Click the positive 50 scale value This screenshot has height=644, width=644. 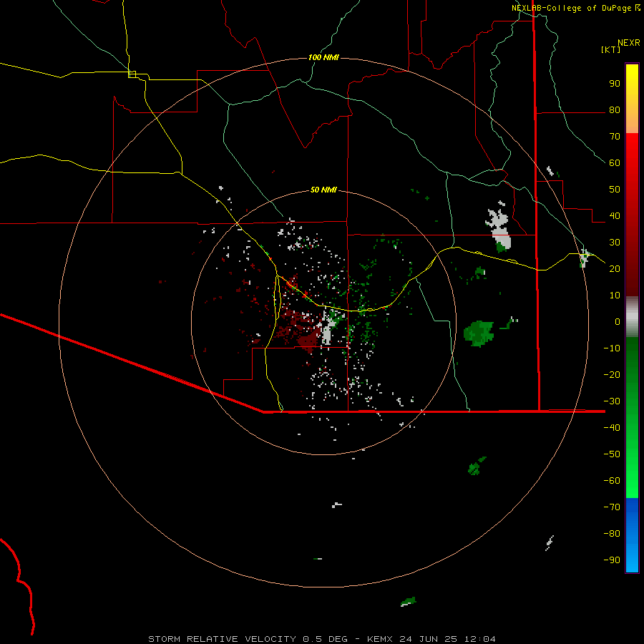615,190
